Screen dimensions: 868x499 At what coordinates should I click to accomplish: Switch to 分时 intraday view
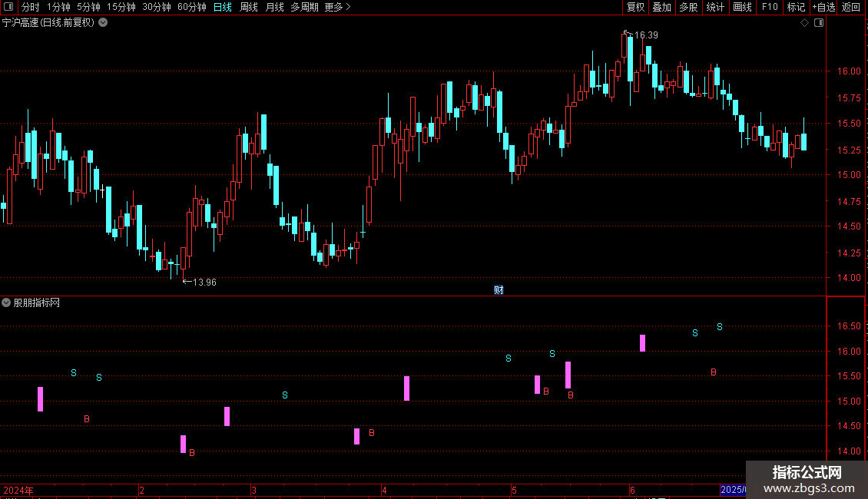tap(31, 7)
